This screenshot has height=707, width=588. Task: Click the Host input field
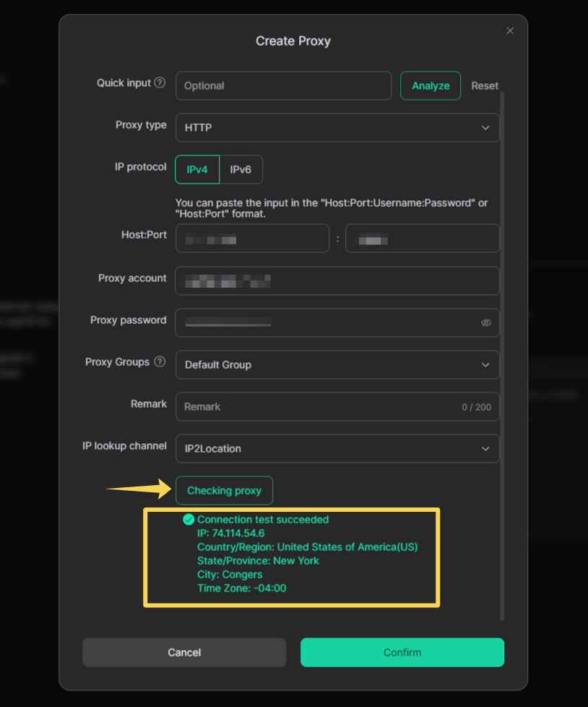click(x=252, y=239)
